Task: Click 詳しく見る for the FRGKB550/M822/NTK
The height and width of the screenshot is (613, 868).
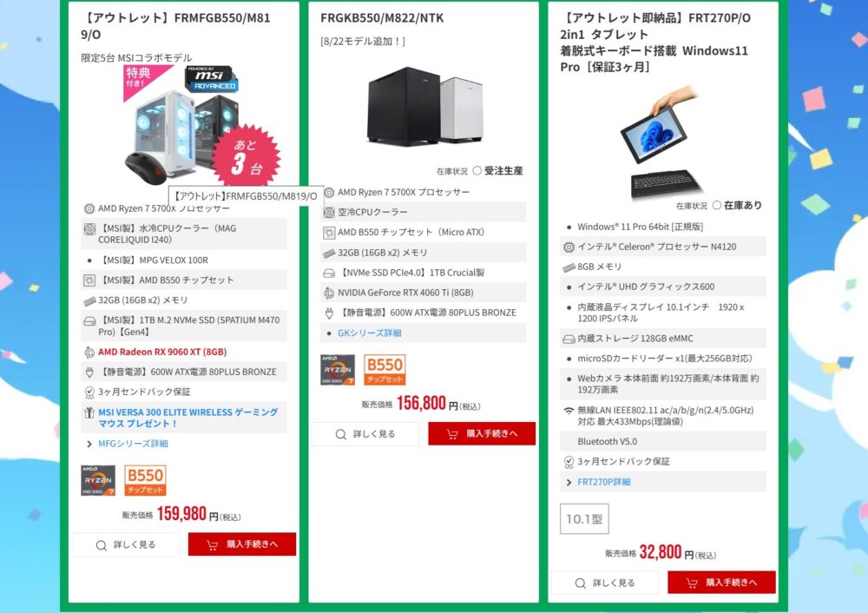Action: [x=365, y=434]
